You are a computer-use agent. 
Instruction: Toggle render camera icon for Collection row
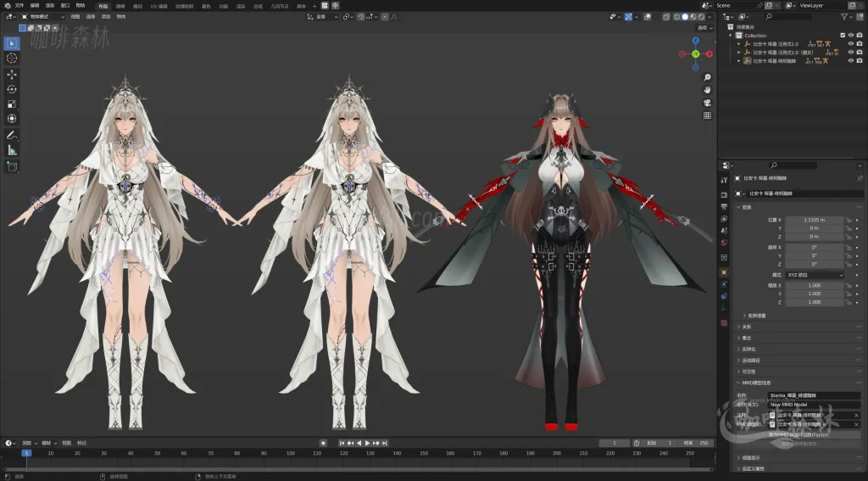pos(860,36)
